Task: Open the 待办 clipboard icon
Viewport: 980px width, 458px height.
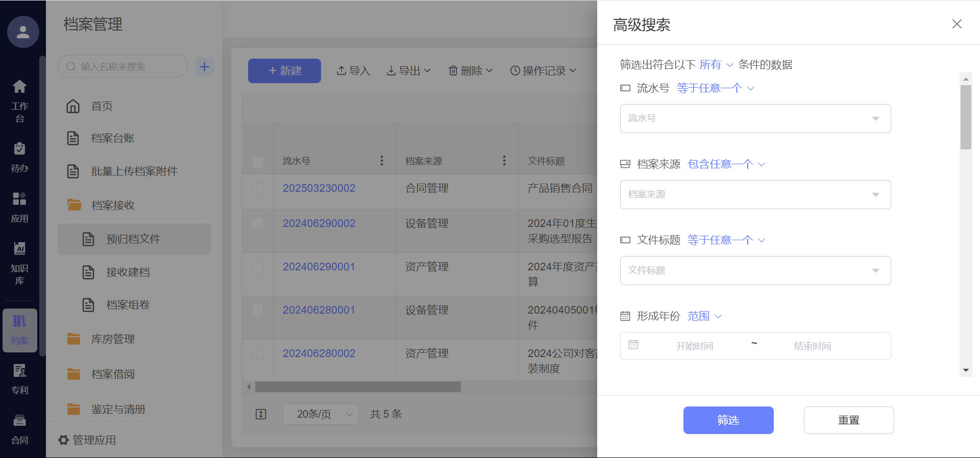Action: click(x=19, y=149)
